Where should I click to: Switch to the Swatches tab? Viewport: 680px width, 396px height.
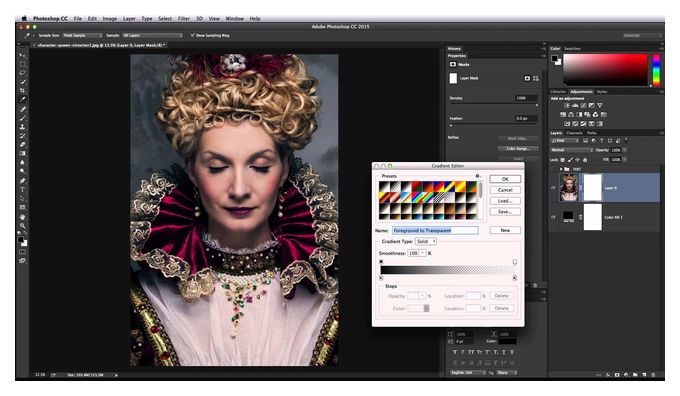(x=572, y=49)
